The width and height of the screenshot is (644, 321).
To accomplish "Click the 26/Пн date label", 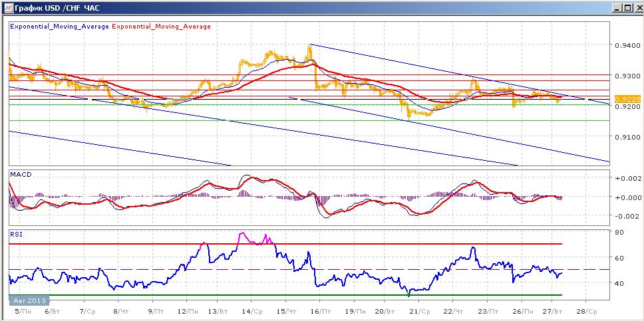I will 523,311.
